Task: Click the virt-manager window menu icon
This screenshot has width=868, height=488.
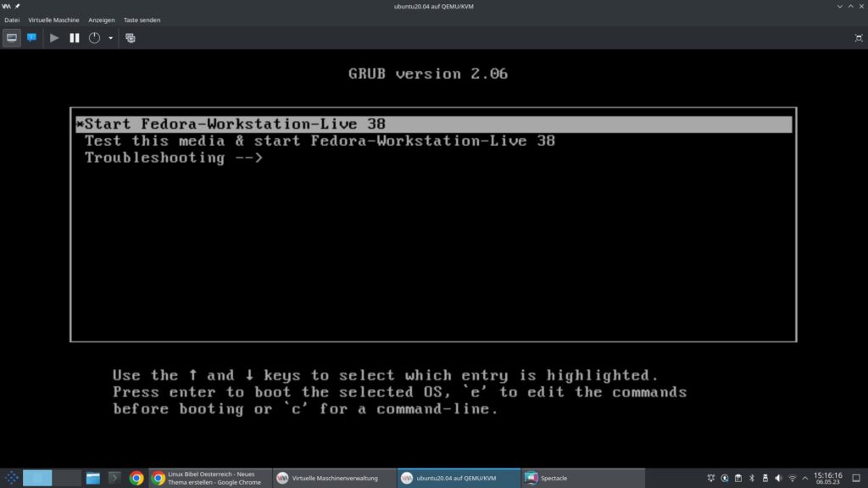Action: [6, 6]
